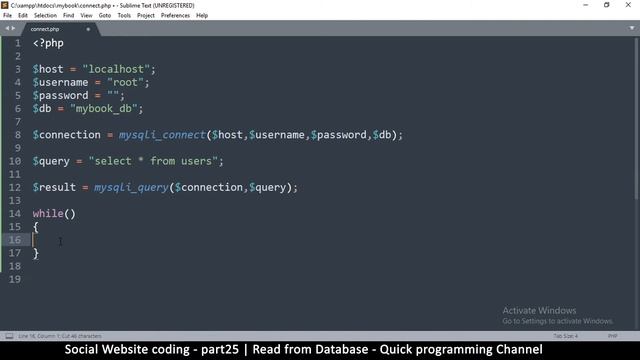Minimize the Sublime Text window
The image size is (640, 360).
pyautogui.click(x=586, y=5)
